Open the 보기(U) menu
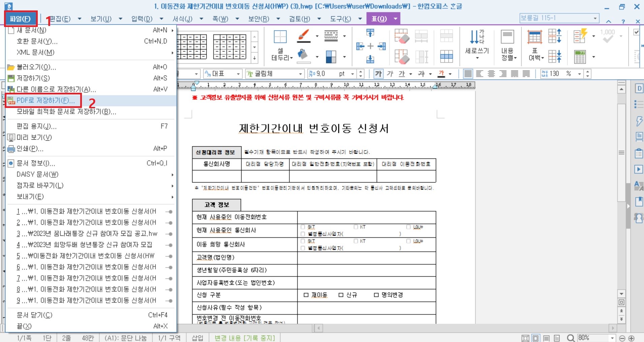 (x=101, y=19)
